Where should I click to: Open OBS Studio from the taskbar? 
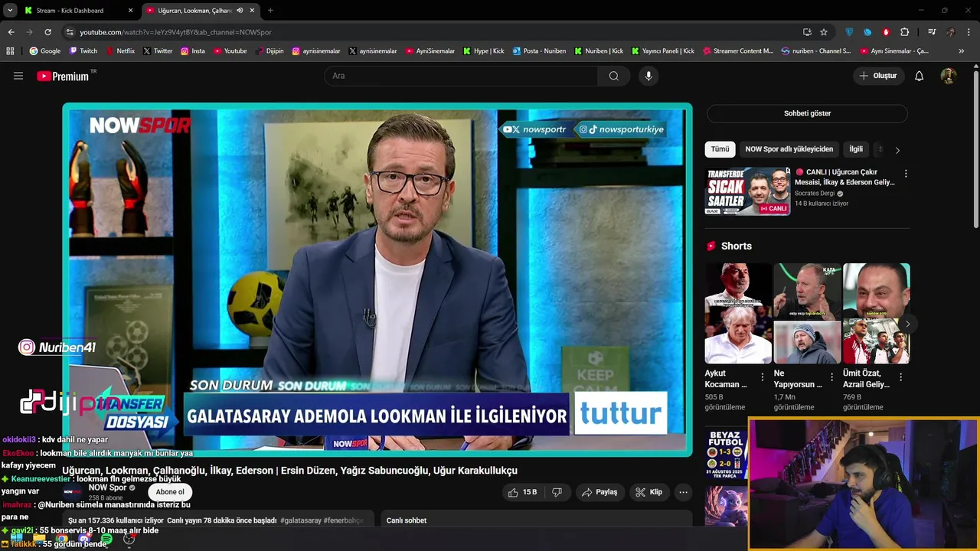129,540
